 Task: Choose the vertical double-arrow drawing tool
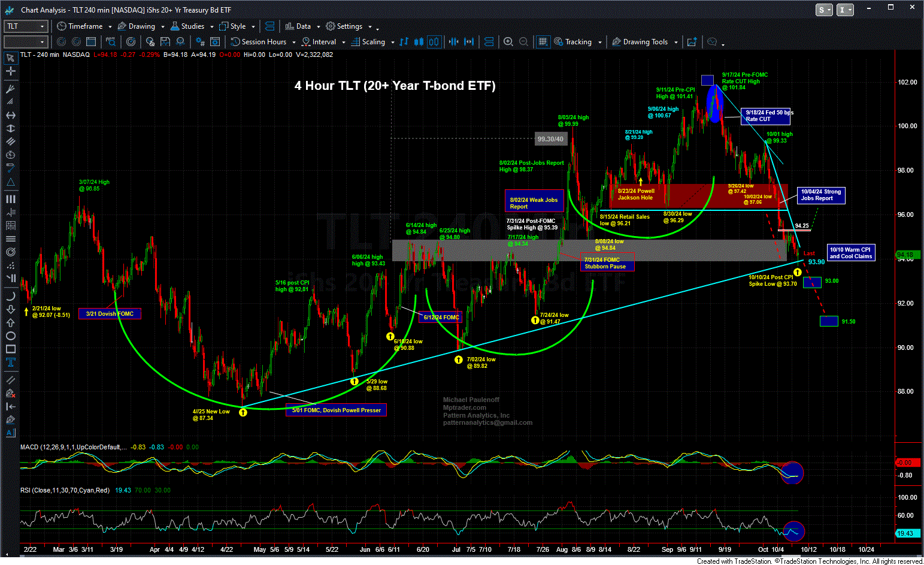[10, 128]
